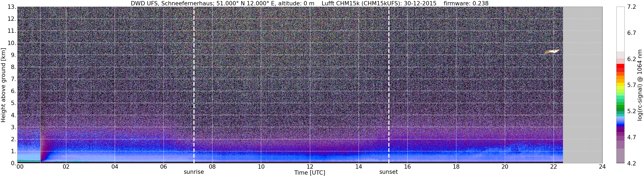Click the 04 time axis tick label
The width and height of the screenshot is (644, 177).
115,167
